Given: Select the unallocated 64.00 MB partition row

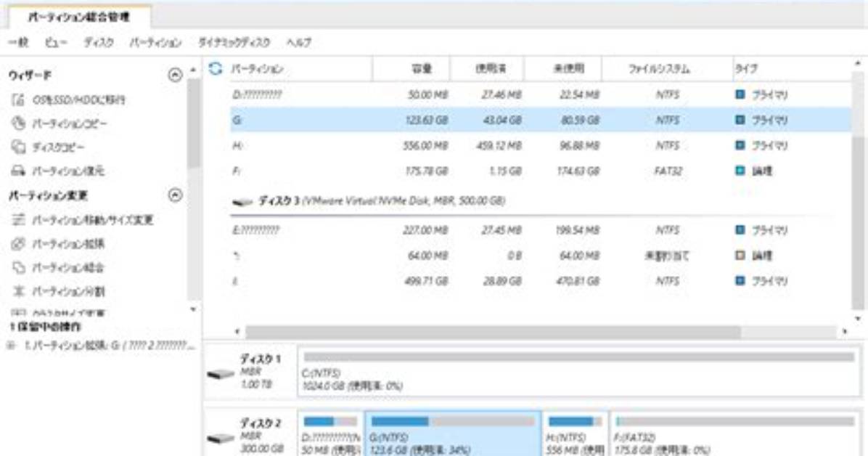Looking at the screenshot, I should coord(540,256).
